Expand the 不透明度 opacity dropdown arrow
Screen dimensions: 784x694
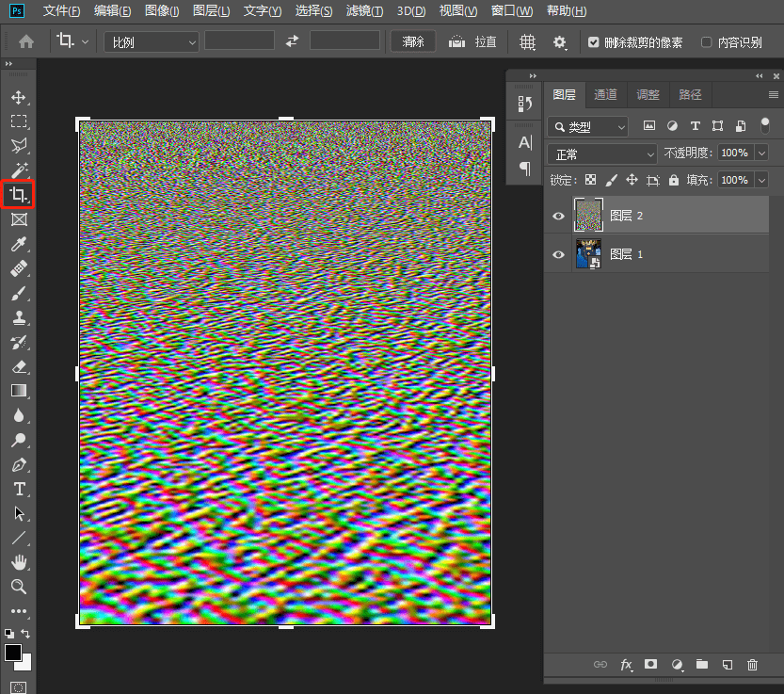tap(761, 153)
